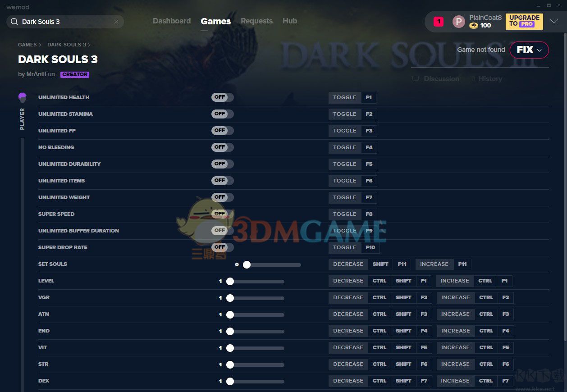
Task: Open the Hub tab
Action: pyautogui.click(x=290, y=21)
